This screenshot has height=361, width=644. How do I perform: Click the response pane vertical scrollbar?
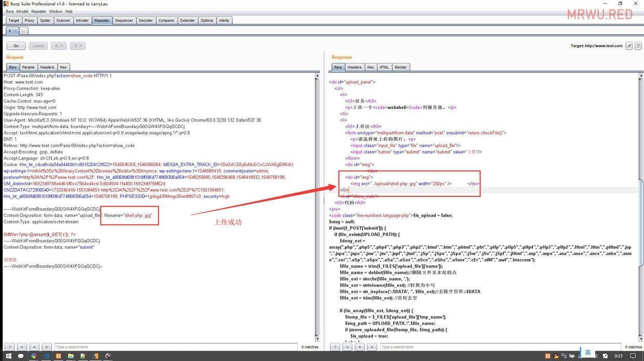tap(641, 207)
